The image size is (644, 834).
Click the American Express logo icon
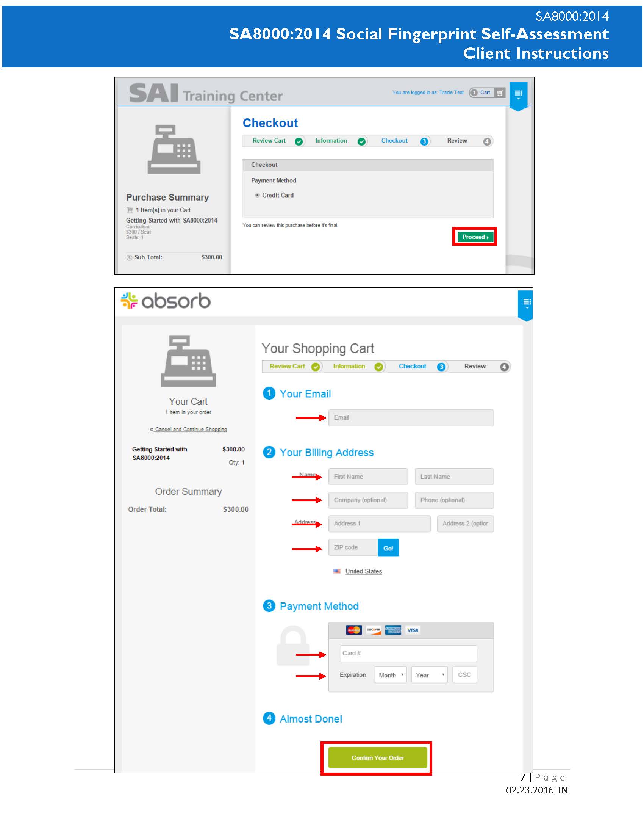tap(393, 630)
